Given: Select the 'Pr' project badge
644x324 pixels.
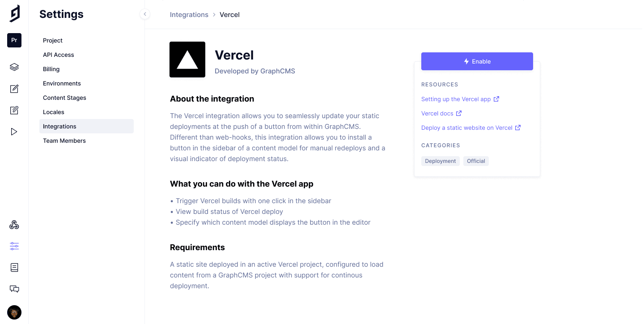Looking at the screenshot, I should 14,40.
